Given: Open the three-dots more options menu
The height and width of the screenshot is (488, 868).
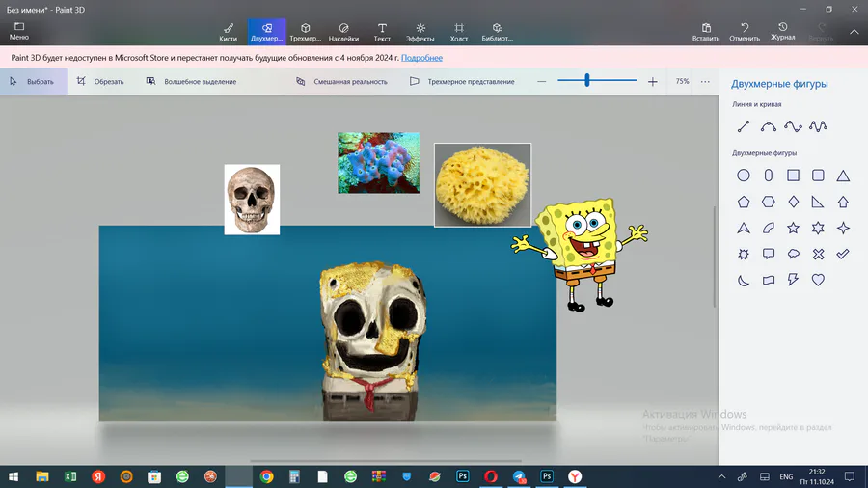Looking at the screenshot, I should 705,81.
